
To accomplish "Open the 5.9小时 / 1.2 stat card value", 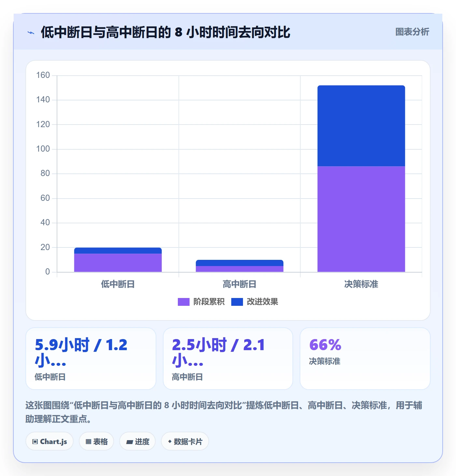I will point(81,353).
